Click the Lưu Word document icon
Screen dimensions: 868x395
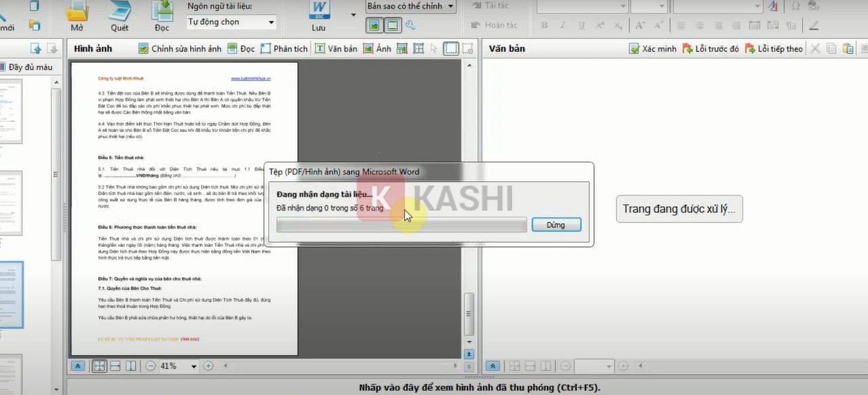(x=319, y=11)
